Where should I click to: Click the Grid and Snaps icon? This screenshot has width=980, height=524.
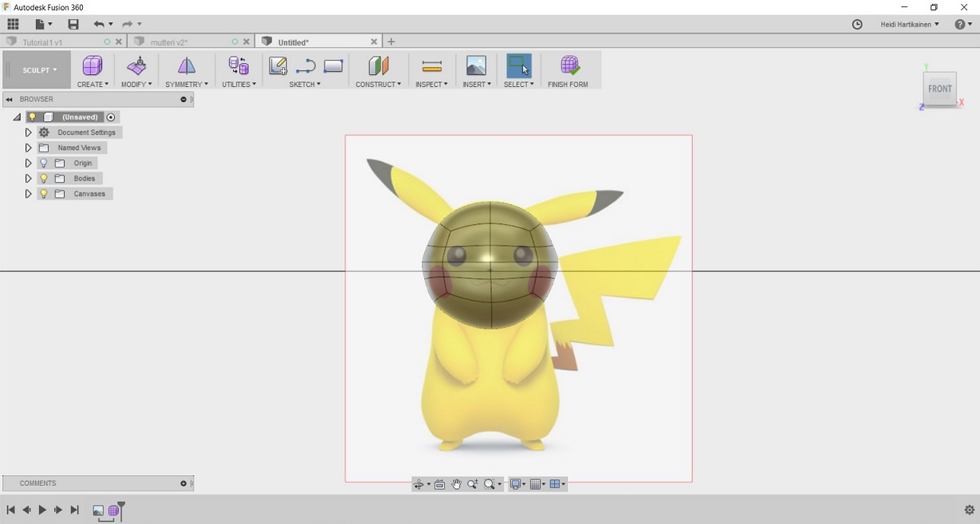pyautogui.click(x=536, y=484)
